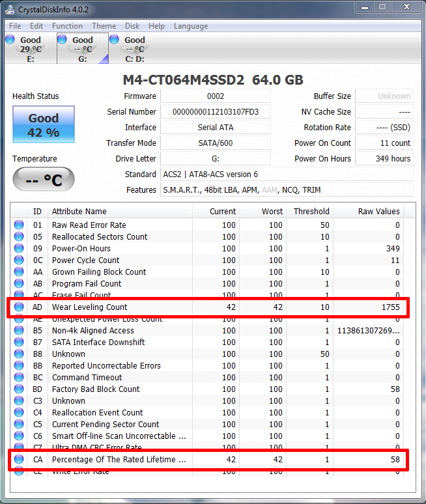Click status icon of Reallocation Event Count

coord(19,412)
